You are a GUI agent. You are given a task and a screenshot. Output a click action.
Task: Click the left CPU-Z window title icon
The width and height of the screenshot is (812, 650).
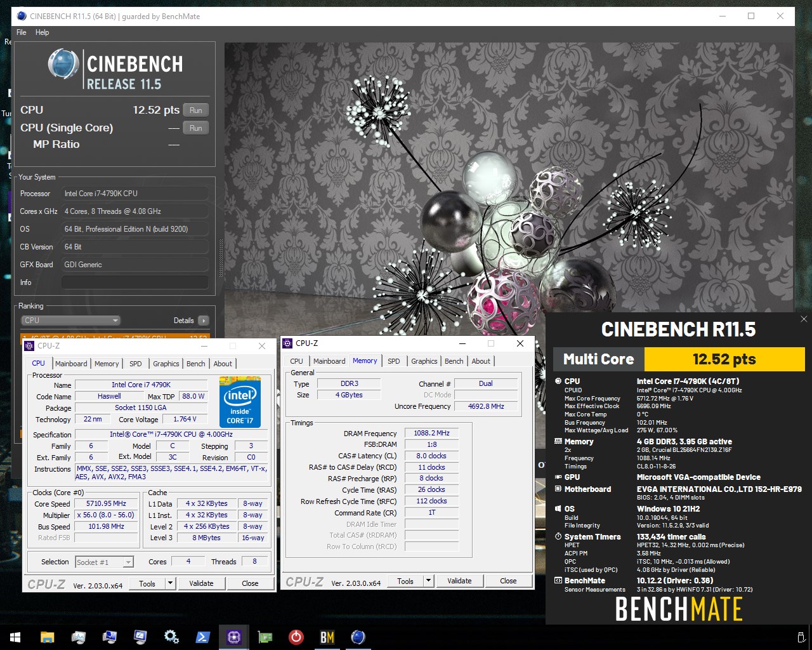coord(30,345)
